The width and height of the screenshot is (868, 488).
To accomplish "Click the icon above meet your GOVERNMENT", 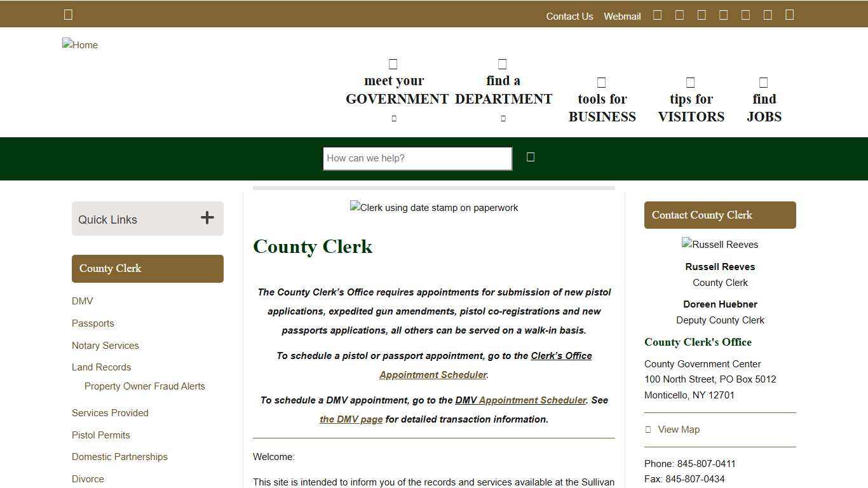I will 393,64.
